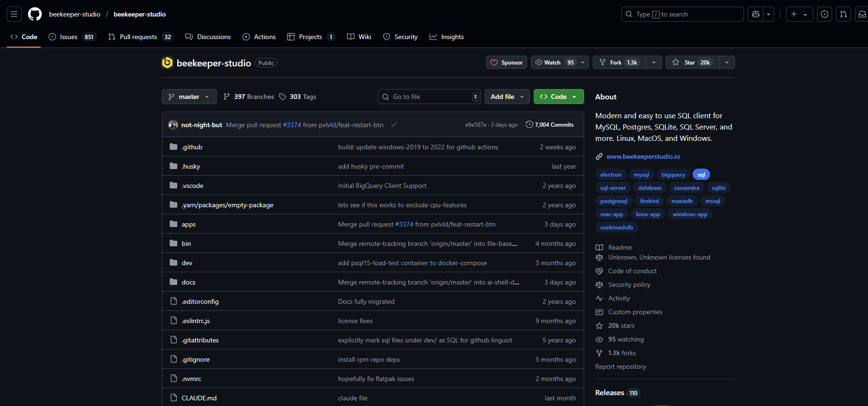Click the Code of conduct heart icon
The width and height of the screenshot is (868, 406).
599,271
